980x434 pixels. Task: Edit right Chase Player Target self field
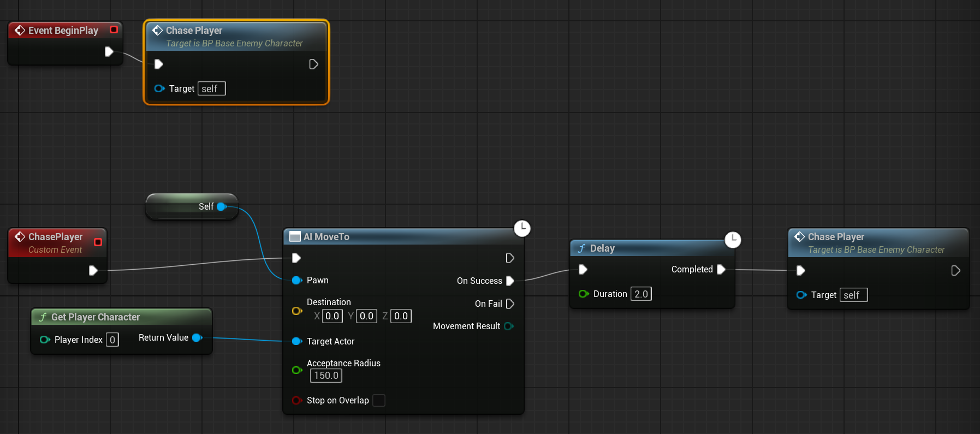853,295
